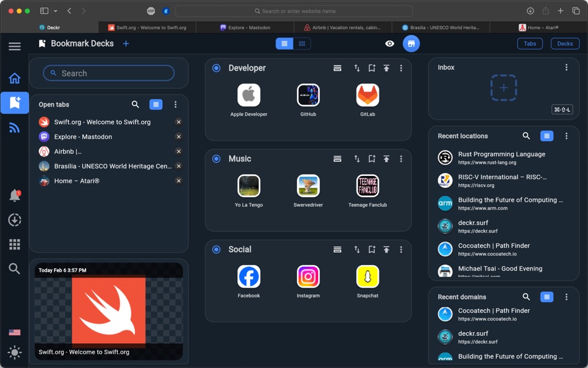Toggle list view for Open tabs

point(156,105)
